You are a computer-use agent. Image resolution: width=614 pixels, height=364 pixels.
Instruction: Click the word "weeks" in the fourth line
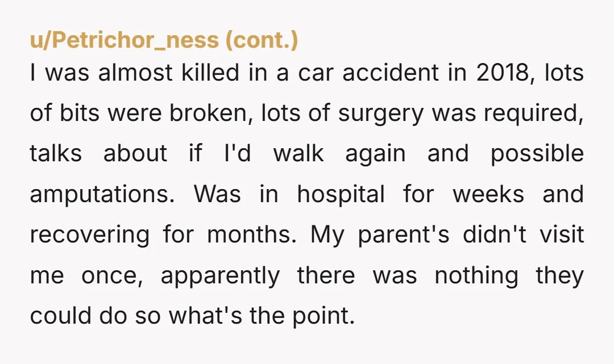(488, 194)
